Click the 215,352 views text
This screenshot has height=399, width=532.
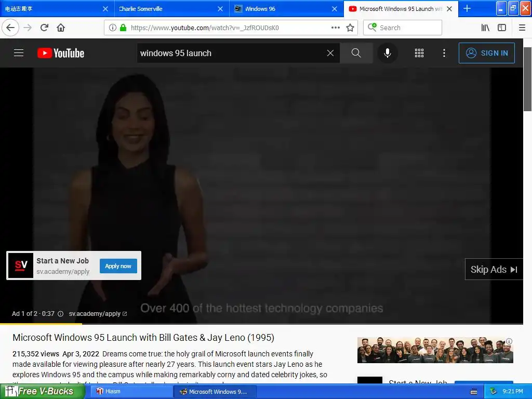(36, 354)
